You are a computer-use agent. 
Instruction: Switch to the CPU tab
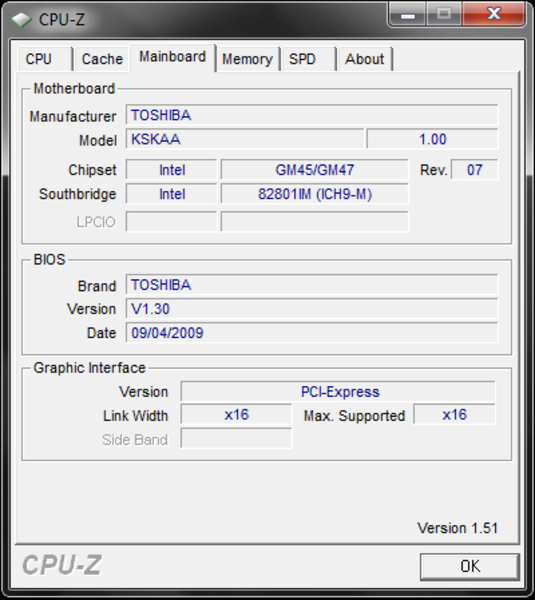pyautogui.click(x=45, y=59)
